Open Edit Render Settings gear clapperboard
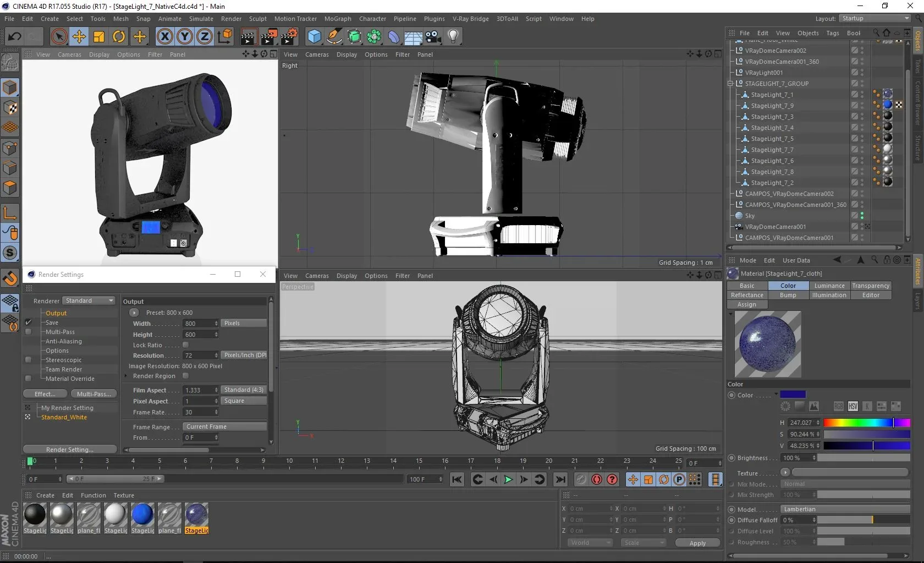The image size is (924, 563). click(x=289, y=37)
